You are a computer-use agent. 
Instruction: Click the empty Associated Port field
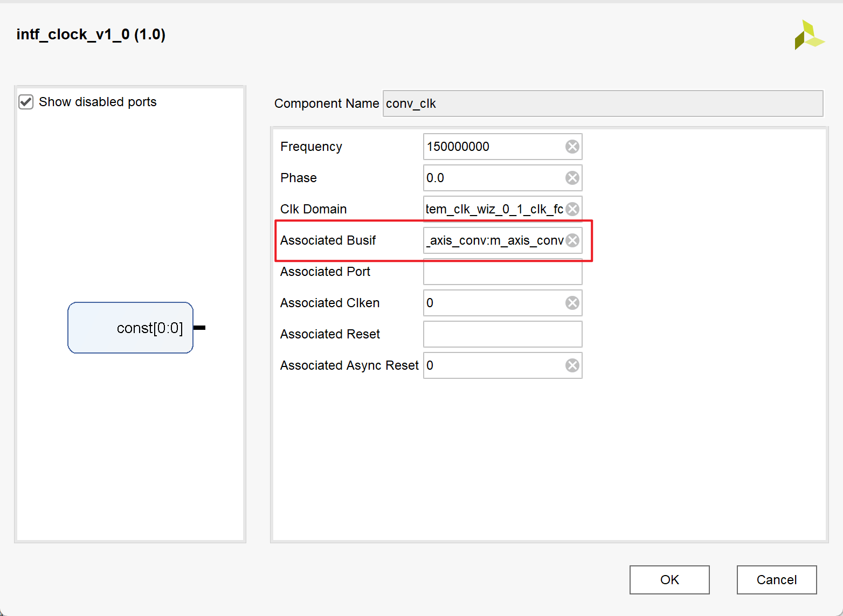tap(503, 272)
